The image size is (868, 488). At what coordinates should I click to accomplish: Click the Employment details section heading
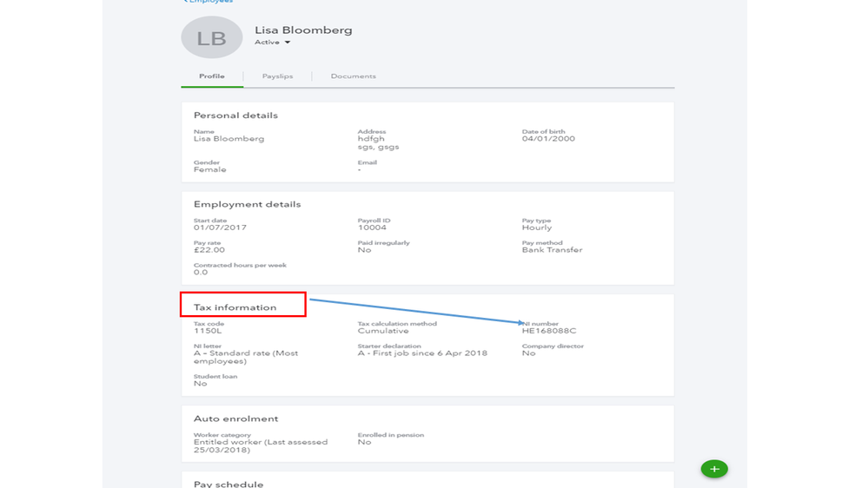247,205
